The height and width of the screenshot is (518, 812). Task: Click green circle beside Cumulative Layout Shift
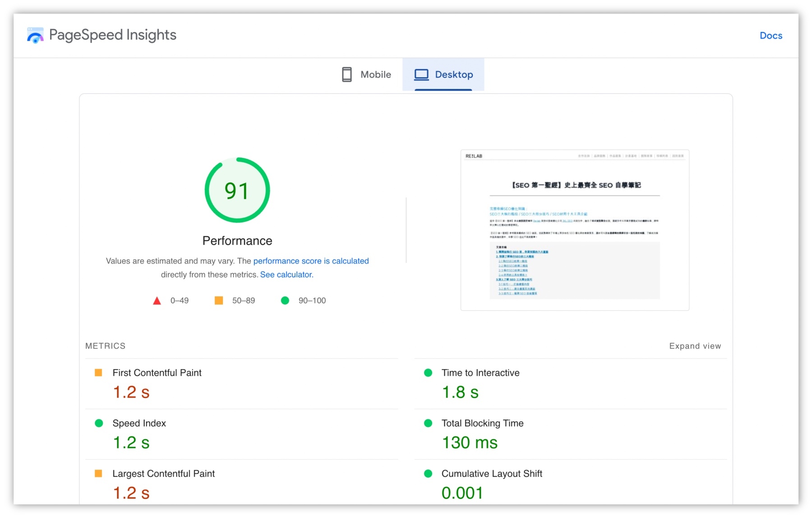pyautogui.click(x=427, y=473)
